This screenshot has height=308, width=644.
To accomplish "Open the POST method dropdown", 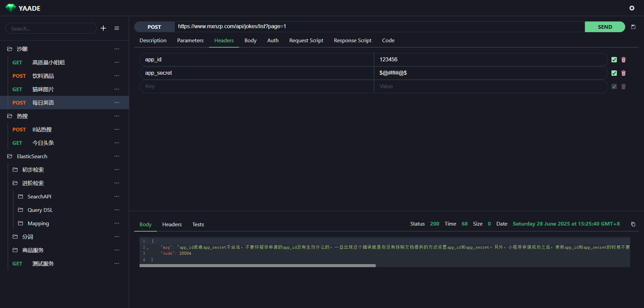I will pos(154,27).
